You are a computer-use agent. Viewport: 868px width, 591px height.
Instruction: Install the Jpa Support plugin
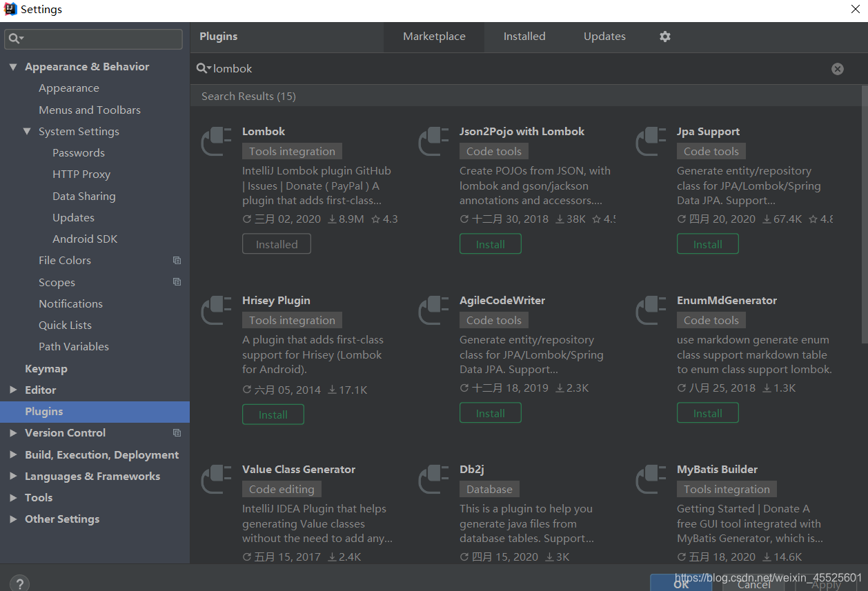[x=708, y=243]
